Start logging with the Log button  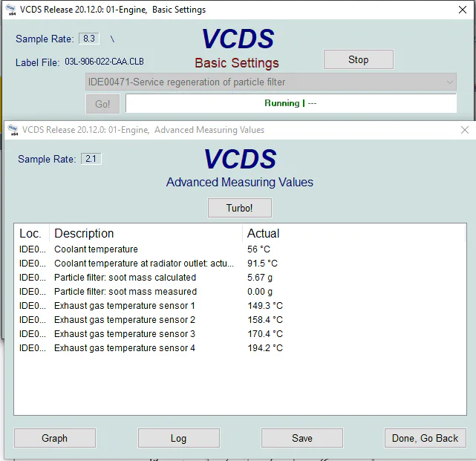tap(178, 438)
